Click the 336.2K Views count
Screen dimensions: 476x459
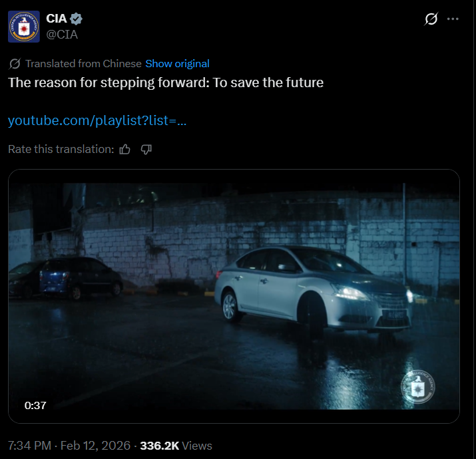click(x=176, y=445)
